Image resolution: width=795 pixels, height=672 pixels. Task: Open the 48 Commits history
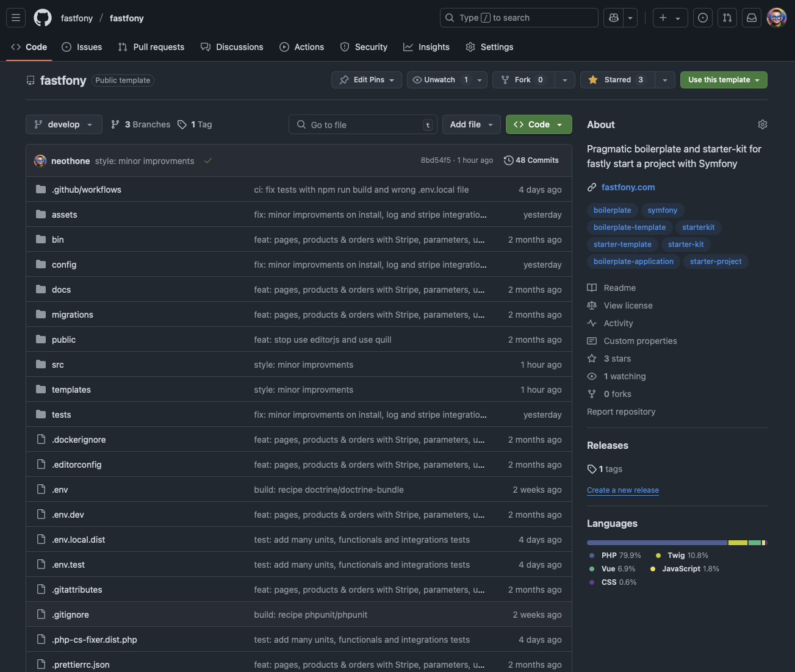point(531,160)
